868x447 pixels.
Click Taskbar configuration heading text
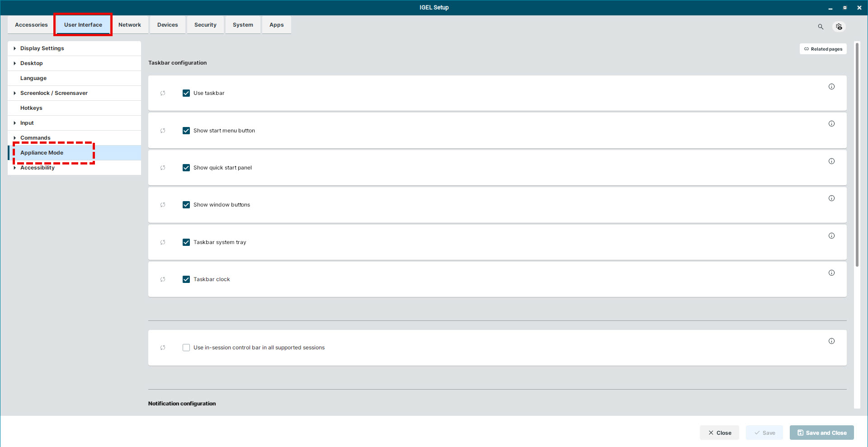pos(177,63)
